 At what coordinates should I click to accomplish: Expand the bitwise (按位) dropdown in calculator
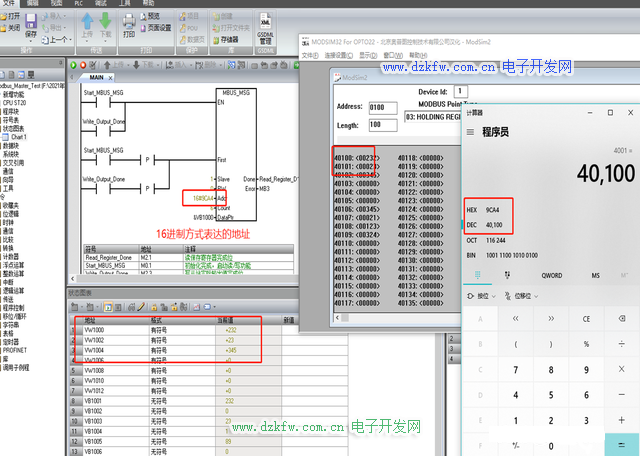tap(484, 296)
